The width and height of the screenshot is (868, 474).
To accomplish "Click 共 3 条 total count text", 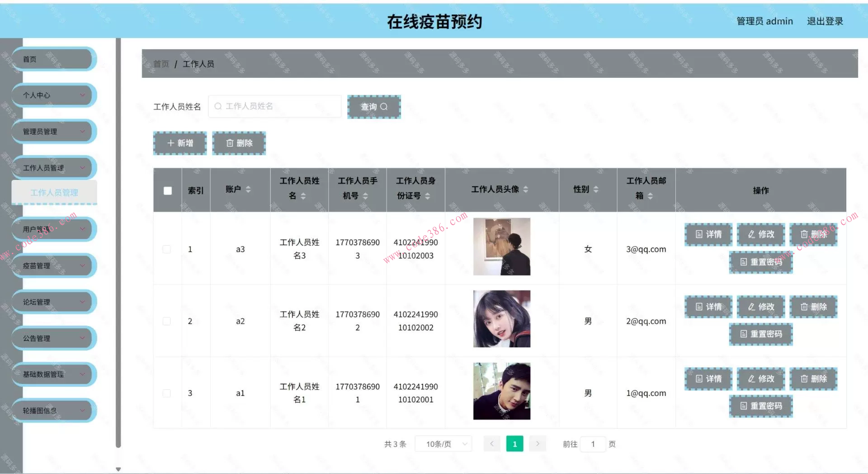I will (395, 444).
